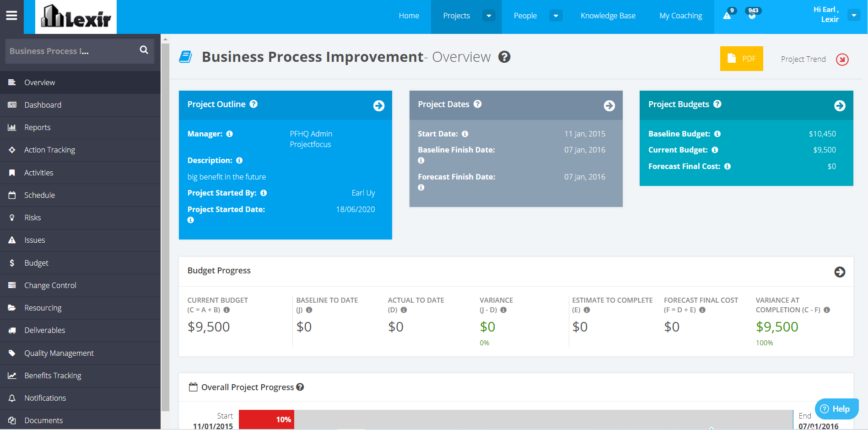
Task: Open Schedule in sidebar
Action: [x=80, y=195]
